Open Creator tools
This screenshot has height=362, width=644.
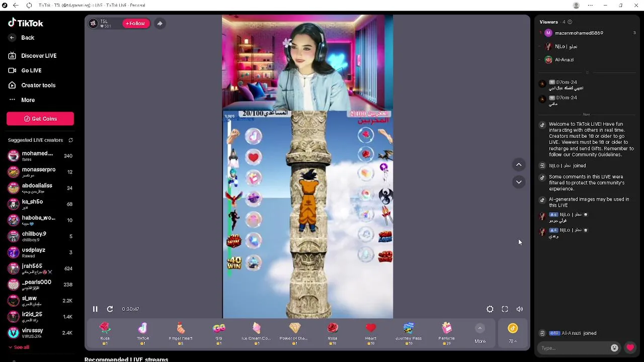32,85
